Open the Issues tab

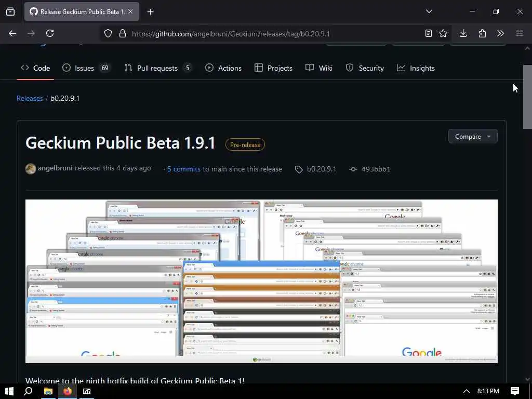pyautogui.click(x=86, y=68)
